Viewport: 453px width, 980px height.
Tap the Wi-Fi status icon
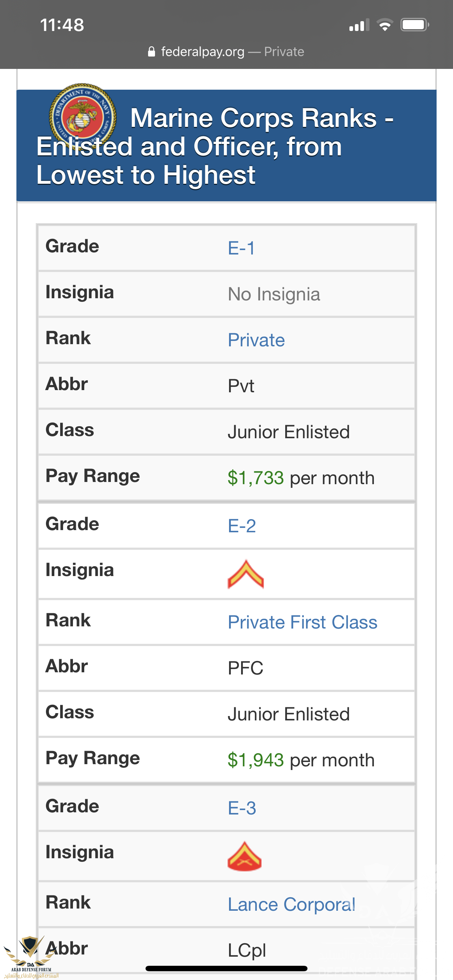point(384,25)
